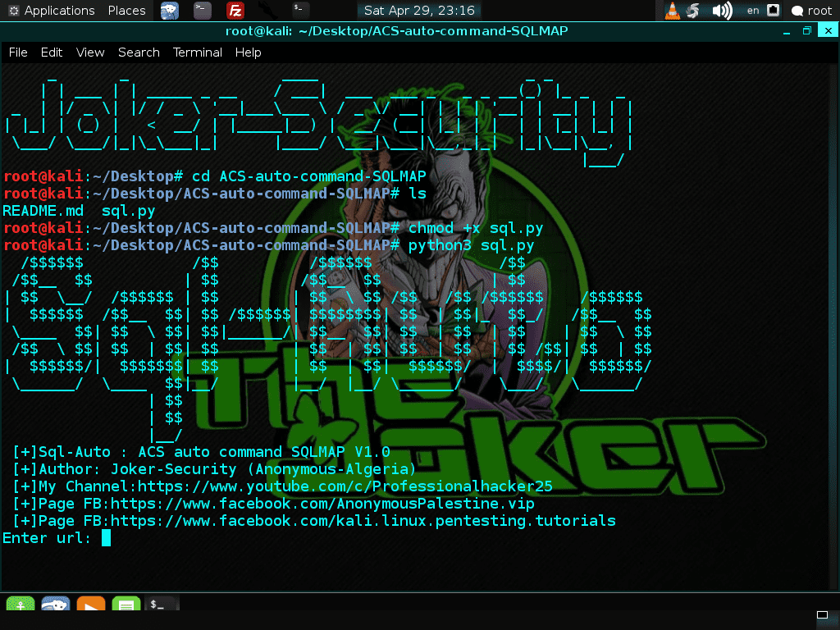Open the root user menu
Viewport: 840px width, 630px height.
(x=812, y=11)
